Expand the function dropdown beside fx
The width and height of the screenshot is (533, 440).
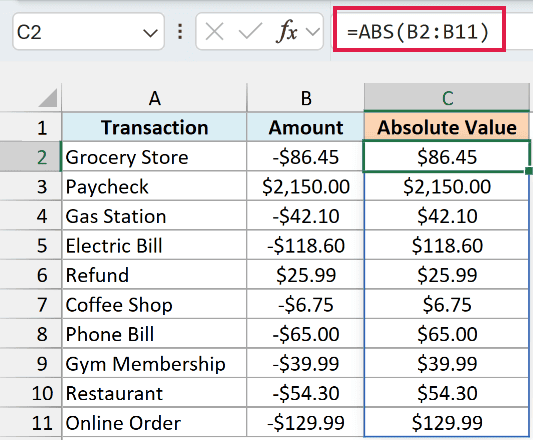pos(313,32)
